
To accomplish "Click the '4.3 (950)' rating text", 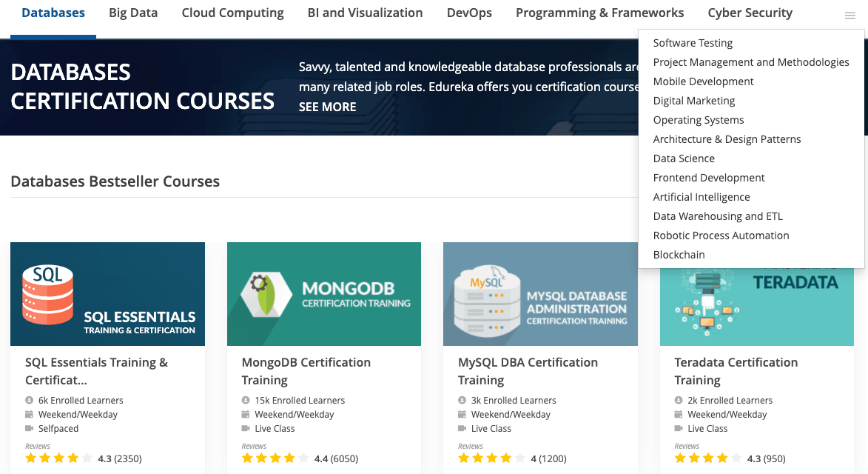I will [x=766, y=458].
